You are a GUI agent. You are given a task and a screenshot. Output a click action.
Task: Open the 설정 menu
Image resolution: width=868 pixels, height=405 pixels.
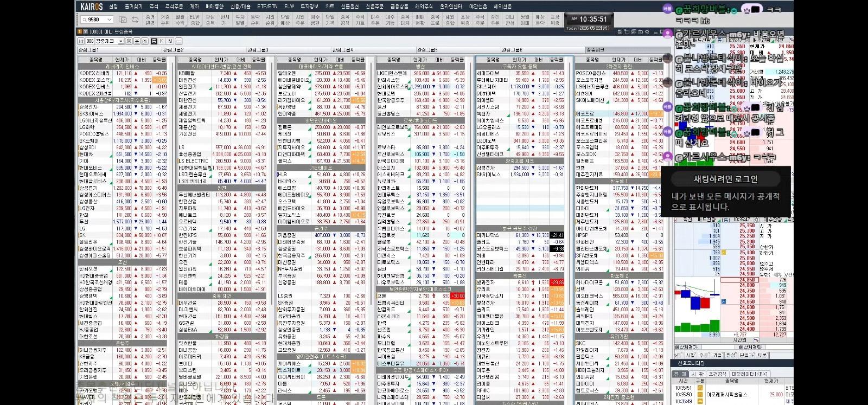pos(113,7)
